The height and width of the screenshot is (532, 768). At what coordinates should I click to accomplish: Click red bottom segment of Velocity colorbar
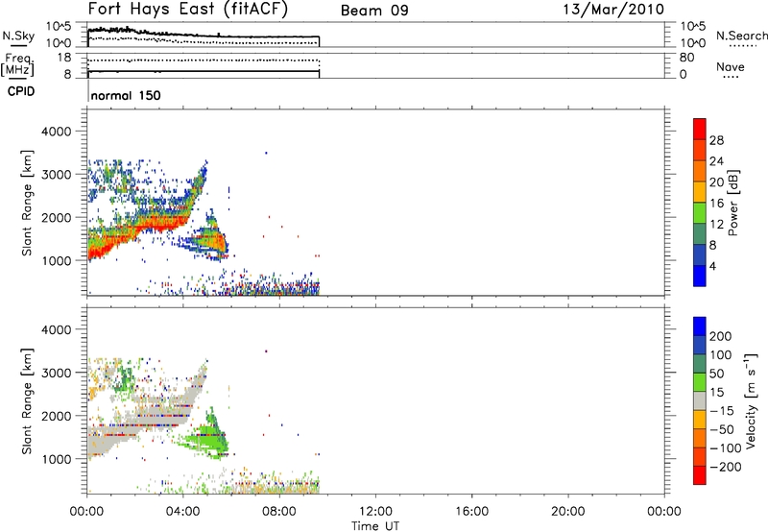click(x=700, y=475)
